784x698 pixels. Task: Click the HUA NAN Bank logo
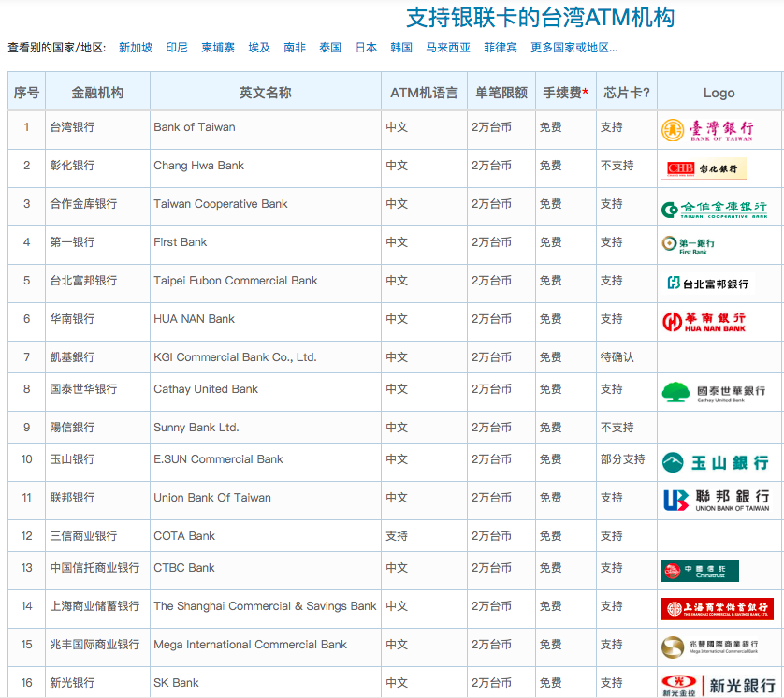tap(704, 323)
